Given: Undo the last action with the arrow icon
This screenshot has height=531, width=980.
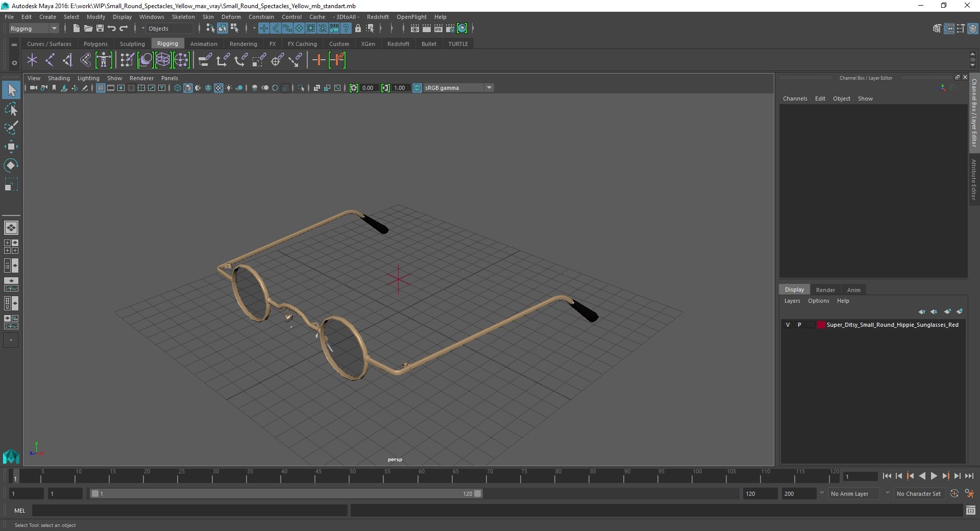Looking at the screenshot, I should tap(111, 29).
